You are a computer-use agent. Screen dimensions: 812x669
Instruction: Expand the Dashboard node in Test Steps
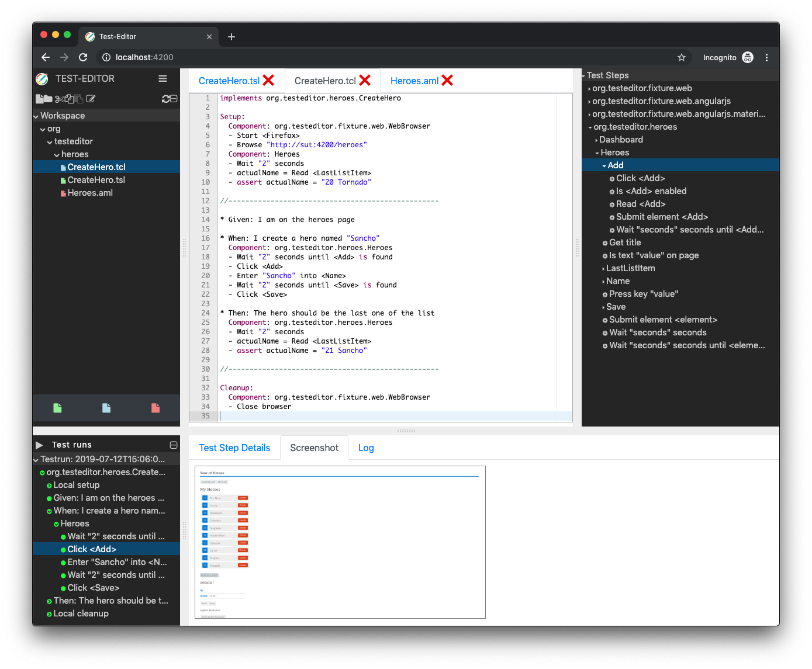point(596,140)
